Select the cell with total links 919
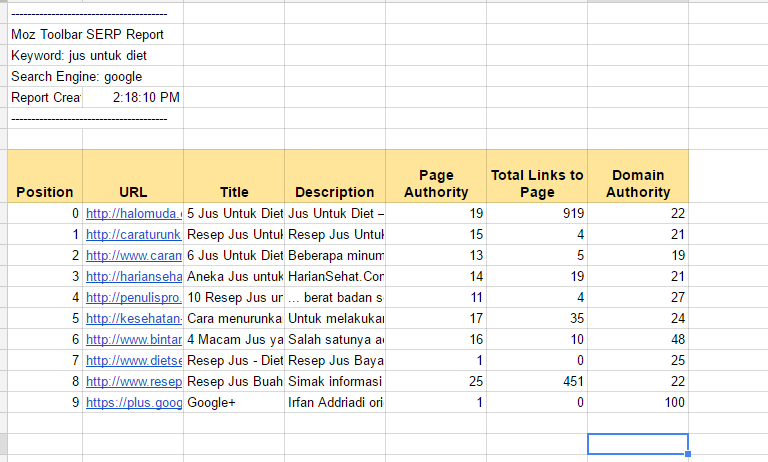This screenshot has width=768, height=462. (537, 213)
